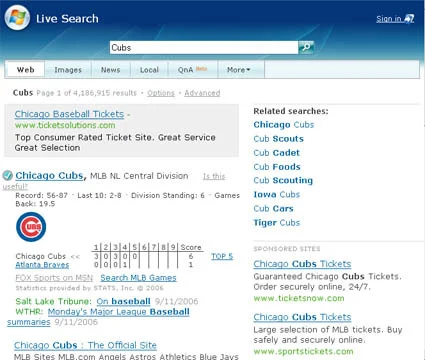Click the "Record: 56-87" stat text
Image resolution: width=425 pixels, height=360 pixels.
(x=42, y=195)
